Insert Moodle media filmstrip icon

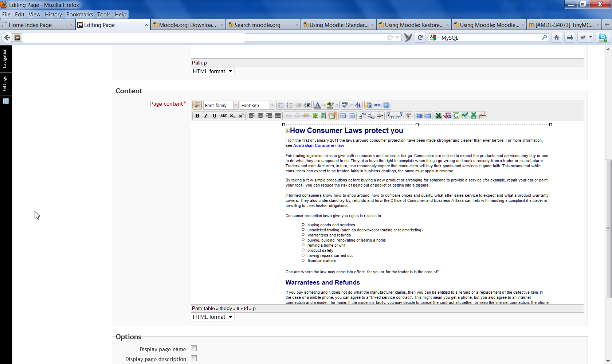click(324, 116)
